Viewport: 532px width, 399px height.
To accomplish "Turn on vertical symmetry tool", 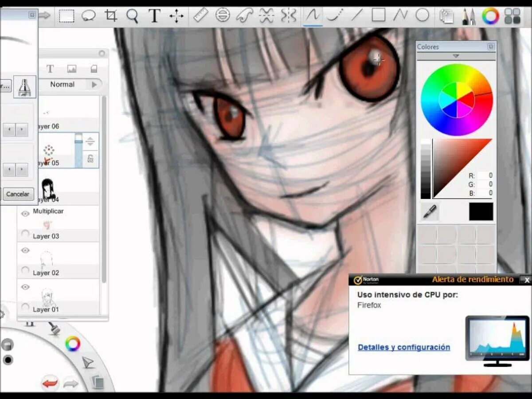I will pos(288,16).
